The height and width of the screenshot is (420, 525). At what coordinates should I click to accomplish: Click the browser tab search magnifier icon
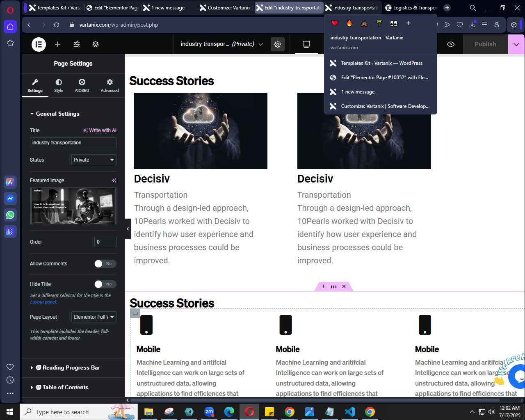pos(473,8)
